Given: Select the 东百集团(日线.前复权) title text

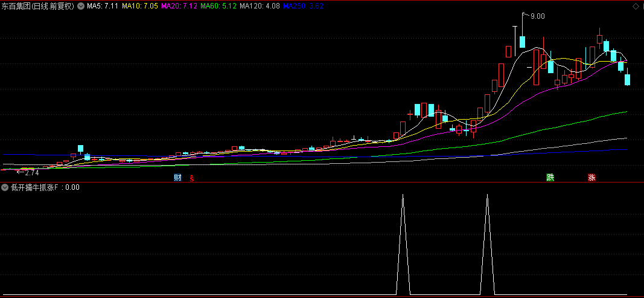Looking at the screenshot, I should tap(37, 6).
